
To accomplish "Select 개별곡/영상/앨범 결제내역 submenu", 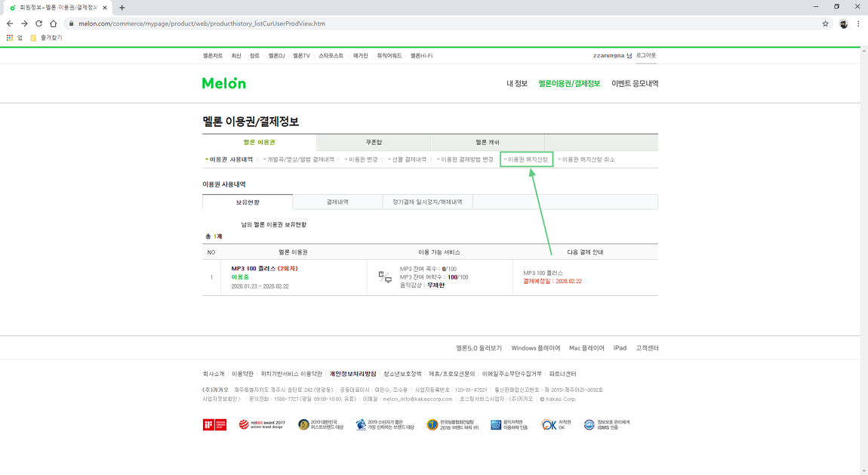I will tap(299, 159).
